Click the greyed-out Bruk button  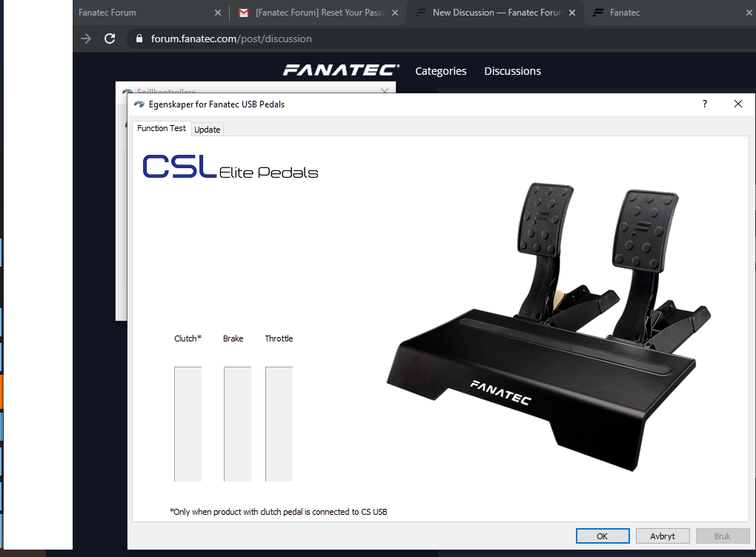(x=722, y=536)
